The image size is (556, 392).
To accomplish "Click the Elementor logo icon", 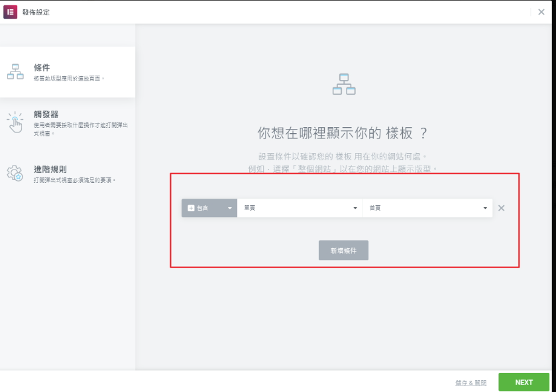I will click(x=10, y=13).
